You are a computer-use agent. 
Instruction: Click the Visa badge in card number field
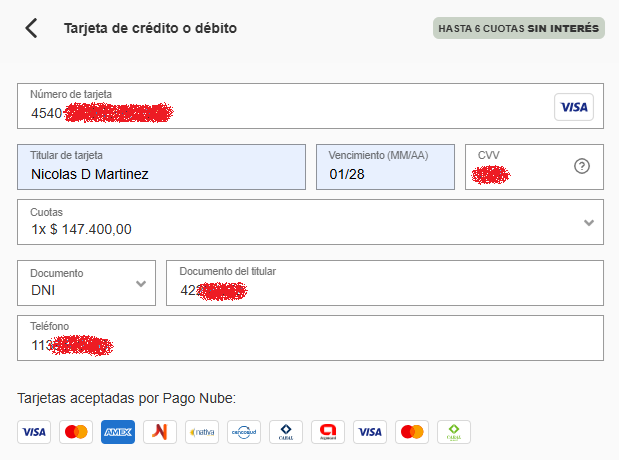(573, 107)
